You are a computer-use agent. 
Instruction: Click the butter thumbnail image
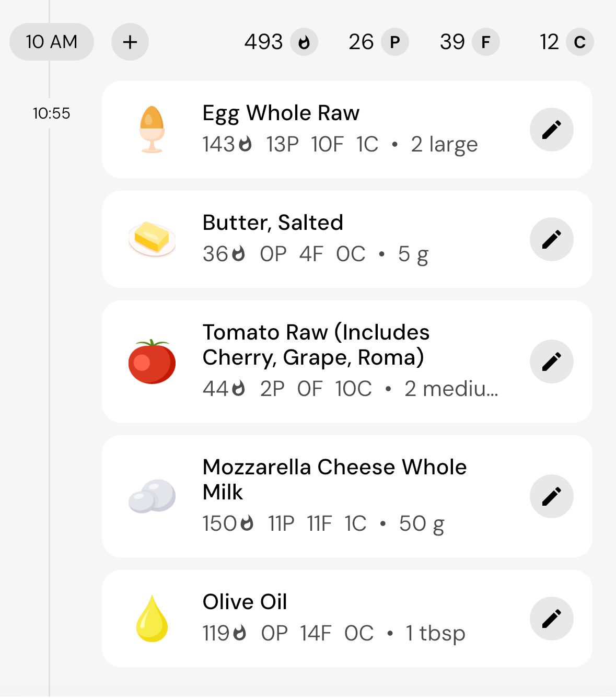point(152,239)
